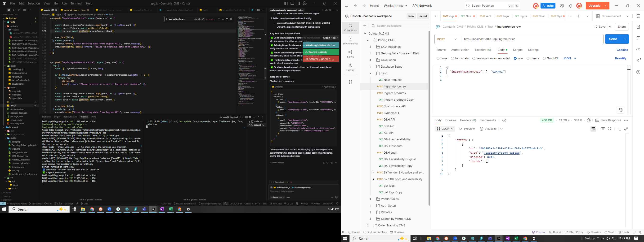The width and height of the screenshot is (644, 242).
Task: Open Postman notifications bell
Action: click(x=571, y=6)
